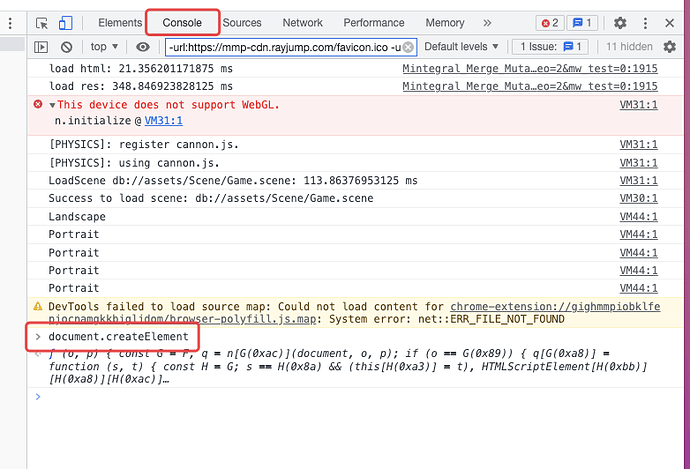Viewport: 690px width, 469px height.
Task: Click the red 2 errors badge
Action: (550, 23)
